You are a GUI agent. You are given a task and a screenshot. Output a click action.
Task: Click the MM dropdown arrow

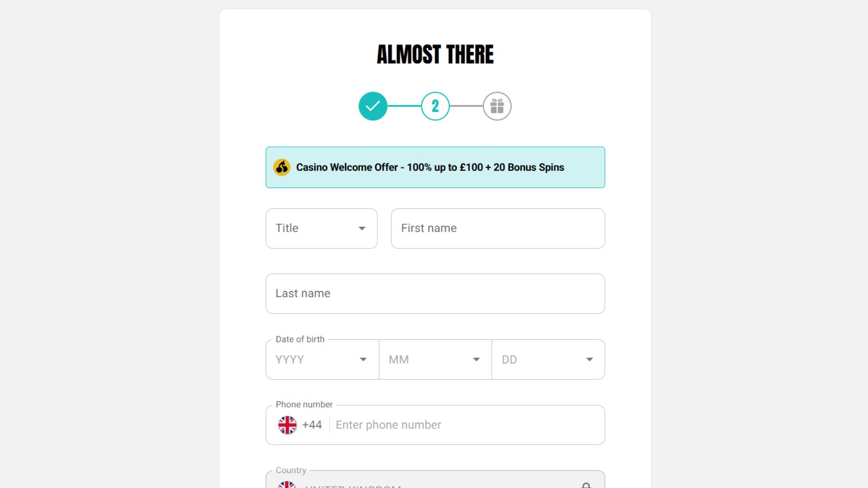pos(476,360)
